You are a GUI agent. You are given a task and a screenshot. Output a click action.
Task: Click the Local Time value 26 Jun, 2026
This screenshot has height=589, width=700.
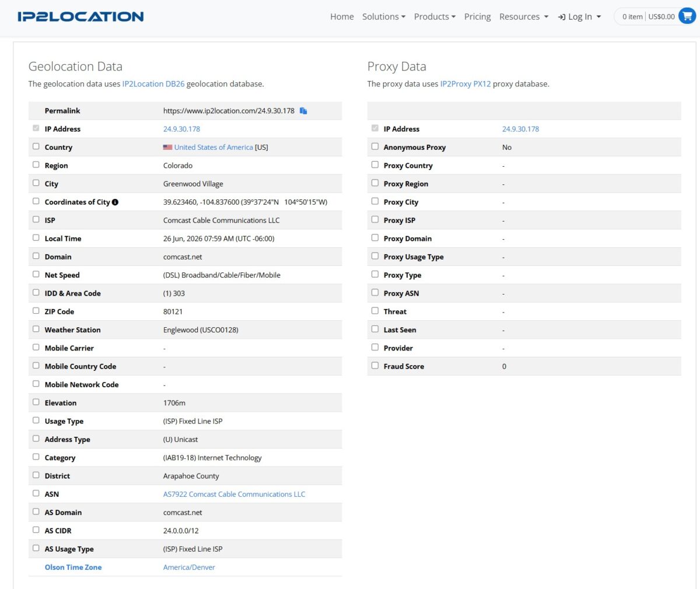pyautogui.click(x=219, y=239)
